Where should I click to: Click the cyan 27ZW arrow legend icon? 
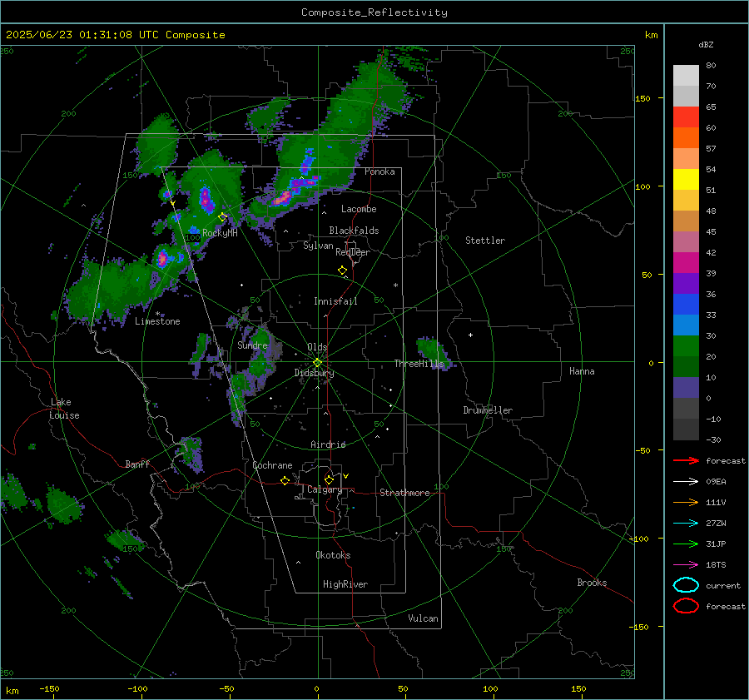686,524
